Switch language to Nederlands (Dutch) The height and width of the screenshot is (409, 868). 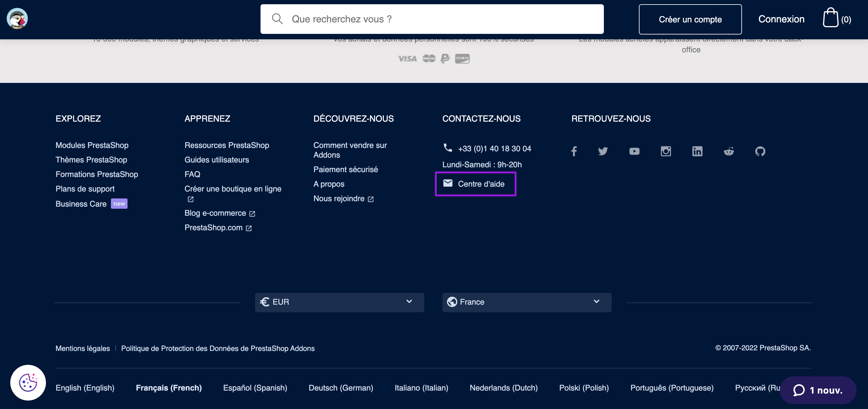[x=504, y=388]
